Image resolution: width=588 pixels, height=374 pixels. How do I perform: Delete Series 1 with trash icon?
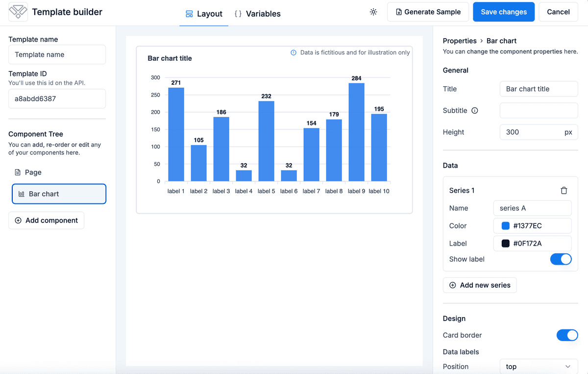[563, 191]
